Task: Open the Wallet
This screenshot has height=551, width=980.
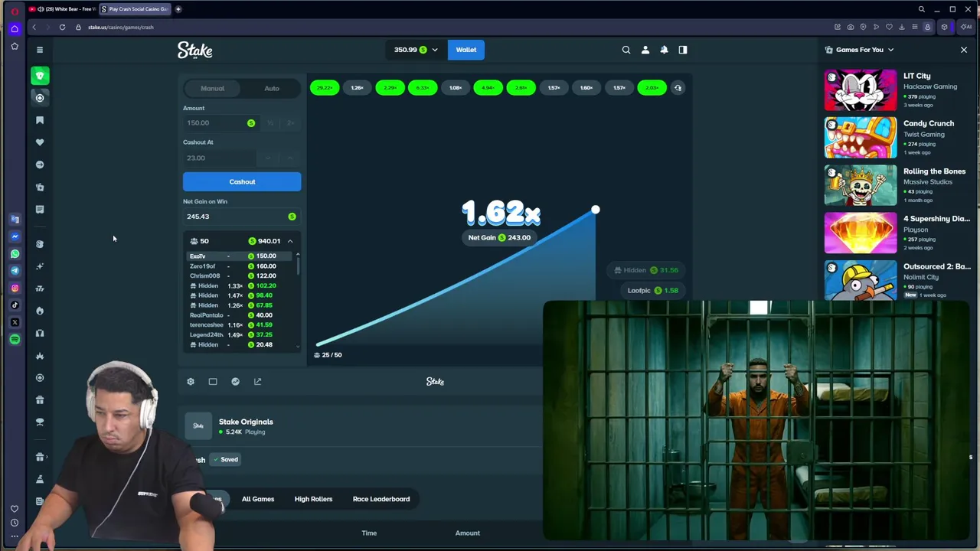Action: 466,50
